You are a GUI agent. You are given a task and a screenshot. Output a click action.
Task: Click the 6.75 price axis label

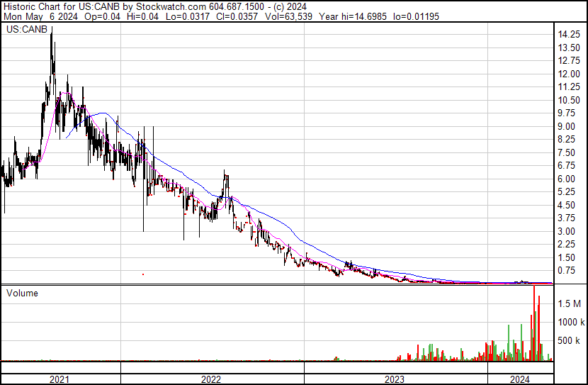[566, 166]
